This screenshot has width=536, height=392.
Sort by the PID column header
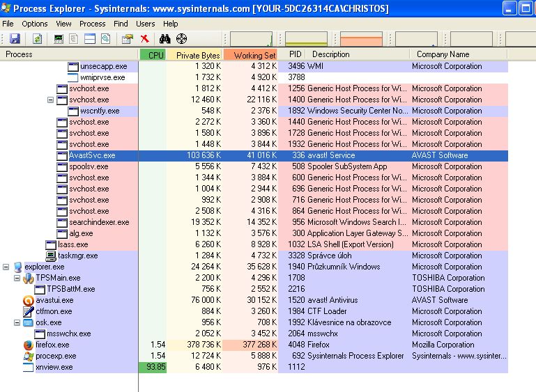(x=291, y=54)
